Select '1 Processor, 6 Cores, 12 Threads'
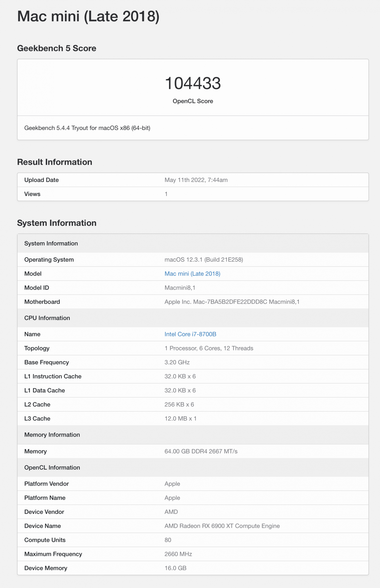 (209, 348)
